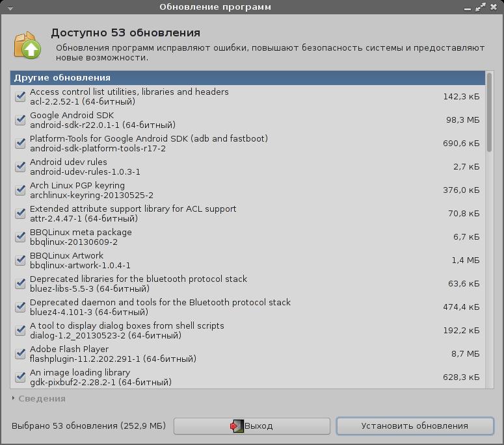Select 'Platform-Tools for Google Android SDK' row
This screenshot has width=504, height=445.
pyautogui.click(x=149, y=139)
